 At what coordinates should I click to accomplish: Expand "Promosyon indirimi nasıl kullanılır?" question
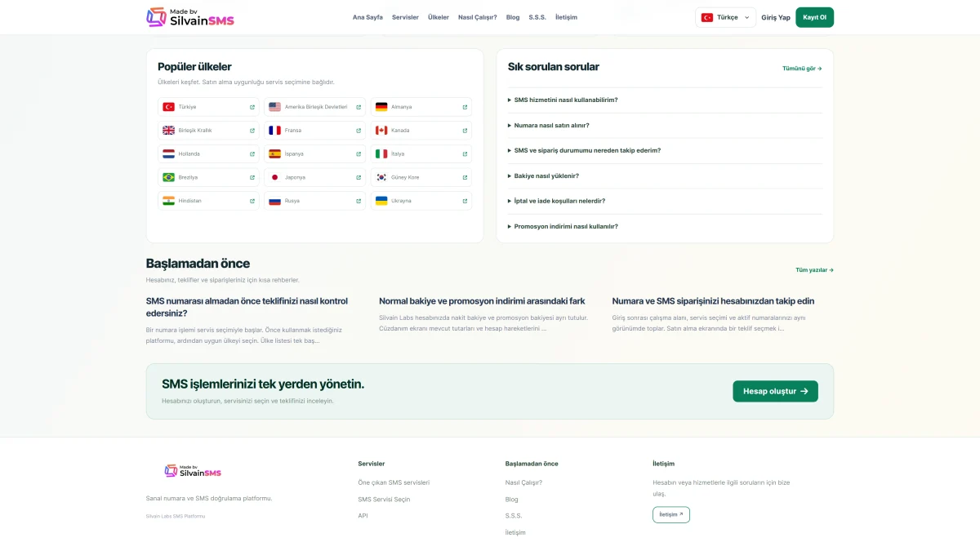(665, 226)
